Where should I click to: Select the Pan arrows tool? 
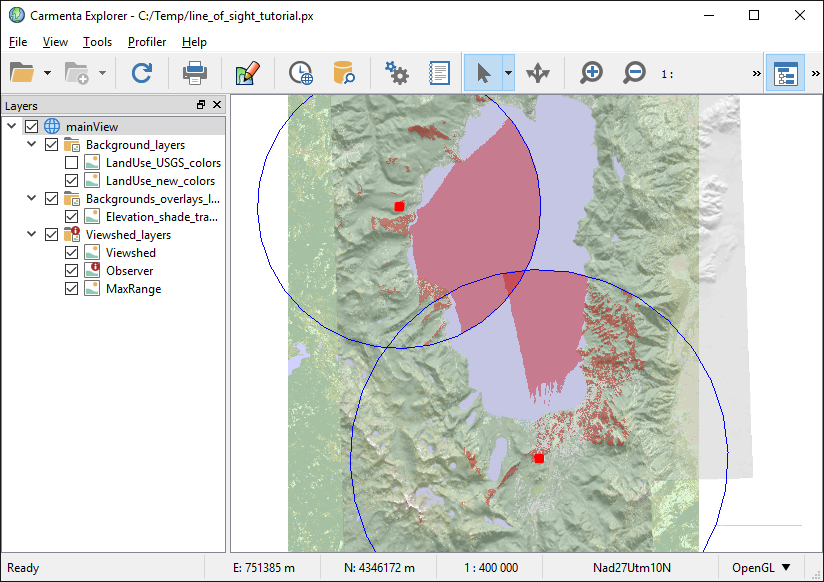[538, 73]
